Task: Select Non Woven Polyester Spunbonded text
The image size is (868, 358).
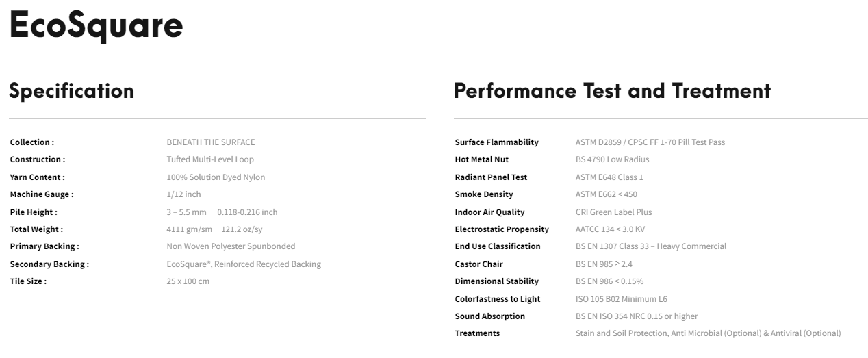Action: (x=231, y=246)
